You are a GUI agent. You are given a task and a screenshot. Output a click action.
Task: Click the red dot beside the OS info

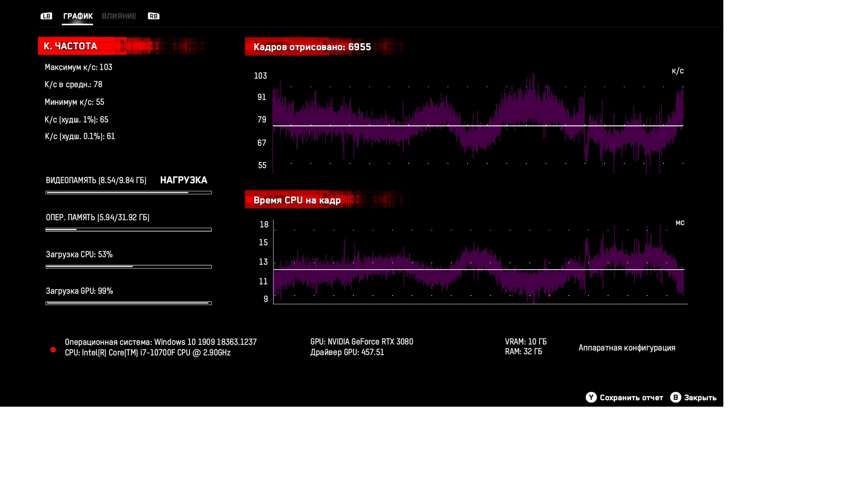pos(53,350)
